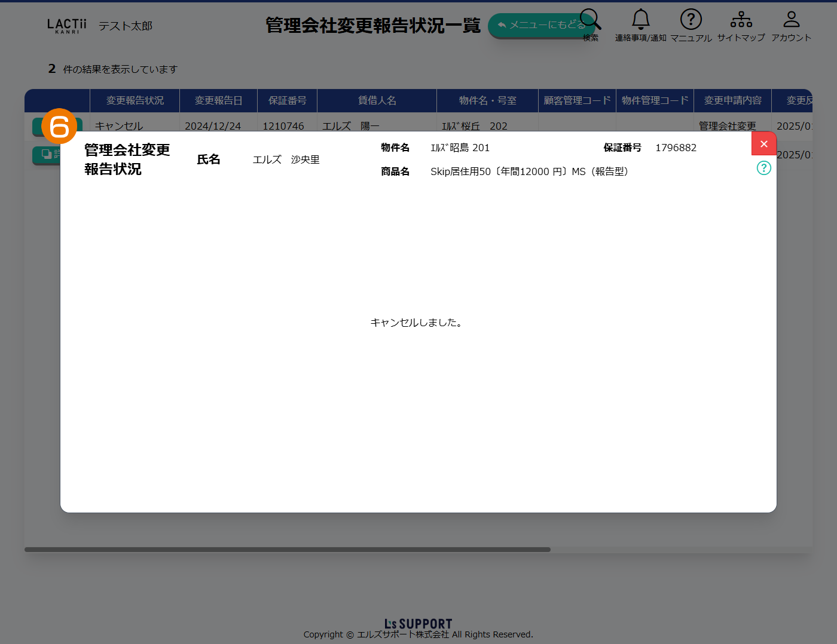Viewport: 837px width, 644px height.
Task: Click the search magnifier icon
Action: click(x=590, y=22)
